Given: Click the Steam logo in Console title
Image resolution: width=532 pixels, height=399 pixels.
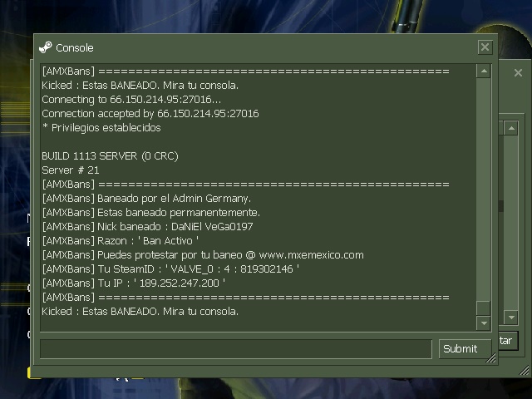Looking at the screenshot, I should tap(46, 47).
